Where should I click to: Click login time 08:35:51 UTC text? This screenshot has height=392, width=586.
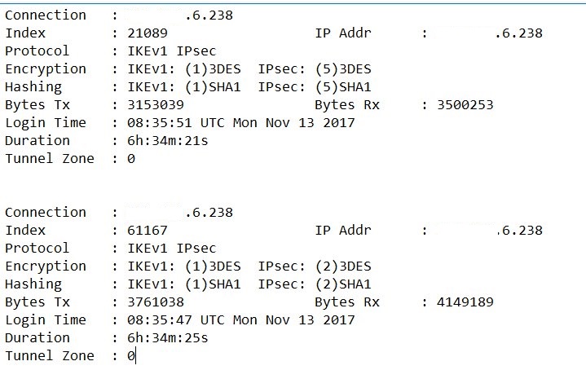176,122
